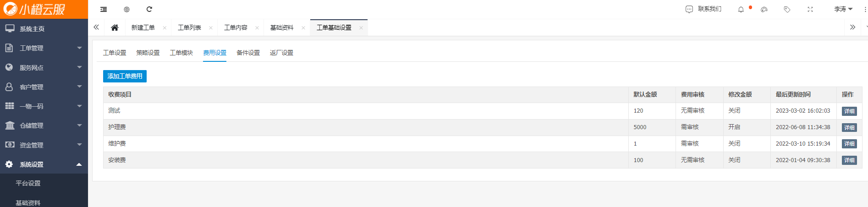Click the tag label icon
868x207 pixels.
click(x=787, y=9)
